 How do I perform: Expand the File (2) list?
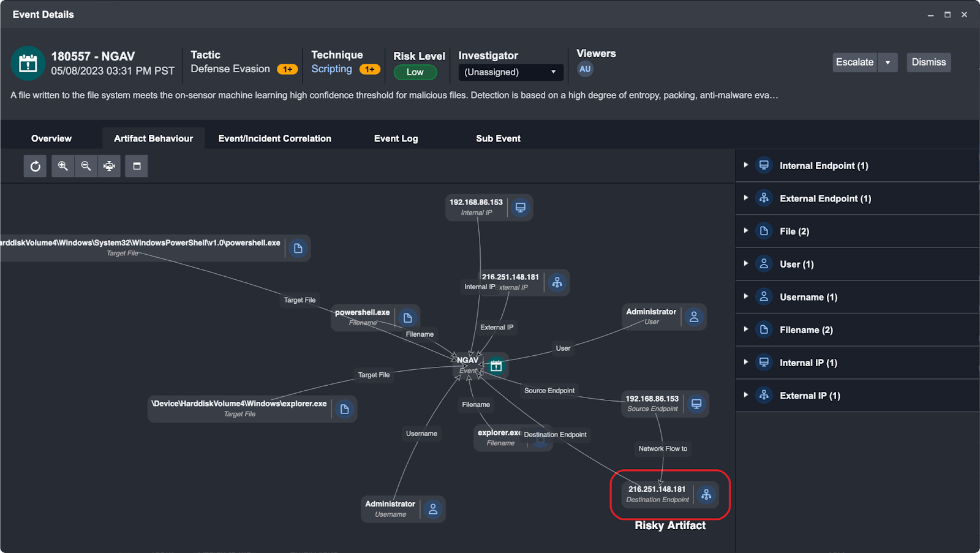coord(745,231)
